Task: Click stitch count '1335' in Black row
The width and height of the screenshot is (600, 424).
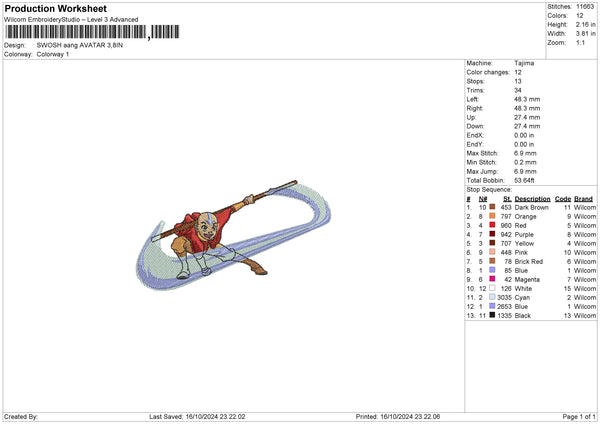Action: [504, 316]
